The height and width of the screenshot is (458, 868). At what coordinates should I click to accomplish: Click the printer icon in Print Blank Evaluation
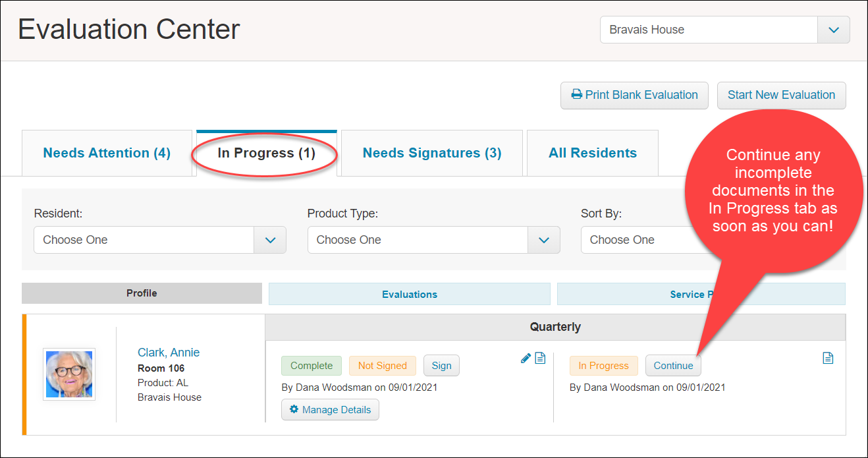click(x=577, y=95)
